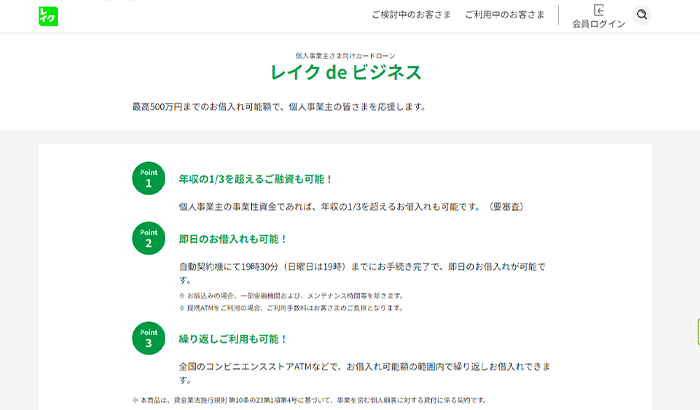Click the レイク de ビジネス title
The height and width of the screenshot is (410, 700).
click(346, 72)
